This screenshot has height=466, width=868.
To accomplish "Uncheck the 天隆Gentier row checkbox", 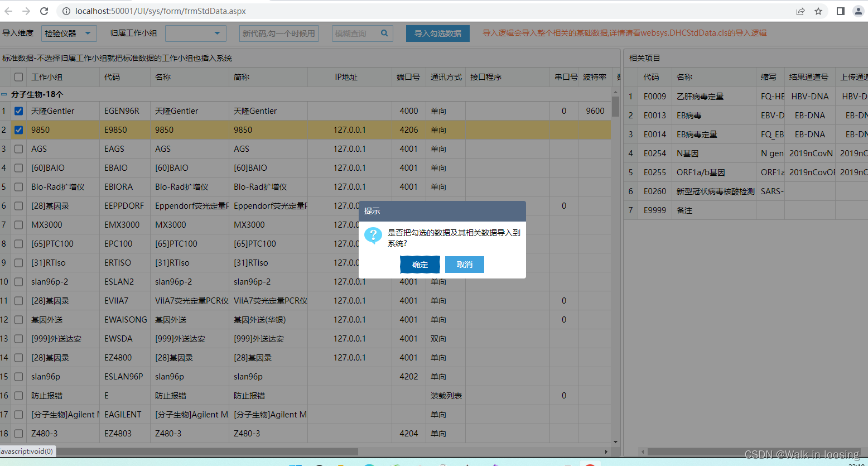I will pyautogui.click(x=19, y=111).
